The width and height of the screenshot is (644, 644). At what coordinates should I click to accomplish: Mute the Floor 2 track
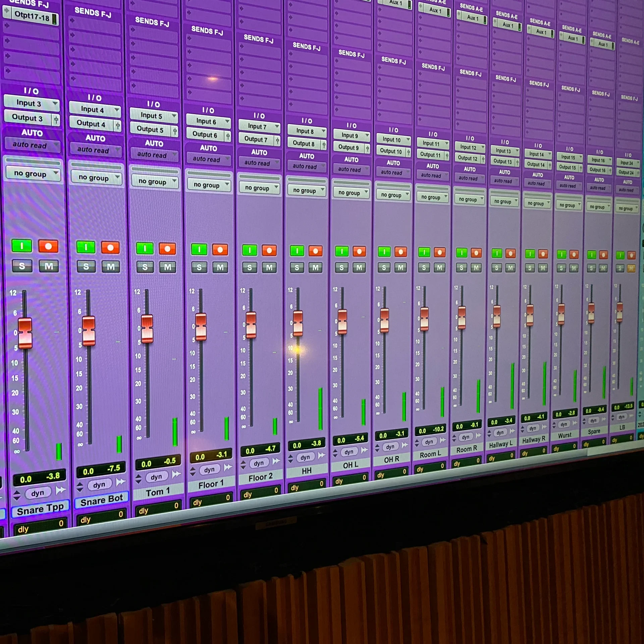269,268
